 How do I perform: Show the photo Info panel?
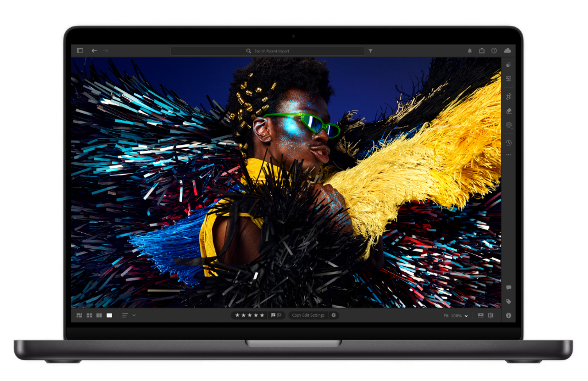click(509, 315)
